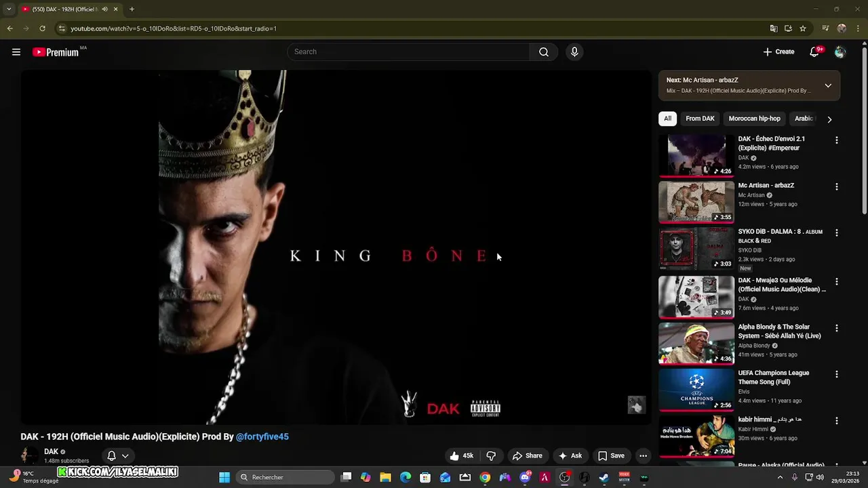Open Windows Start menu
Screen dimensions: 868x488
click(x=224, y=477)
